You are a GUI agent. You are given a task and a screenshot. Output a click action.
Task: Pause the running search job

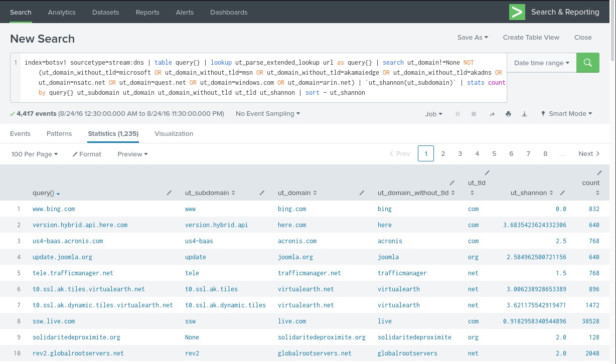(457, 114)
